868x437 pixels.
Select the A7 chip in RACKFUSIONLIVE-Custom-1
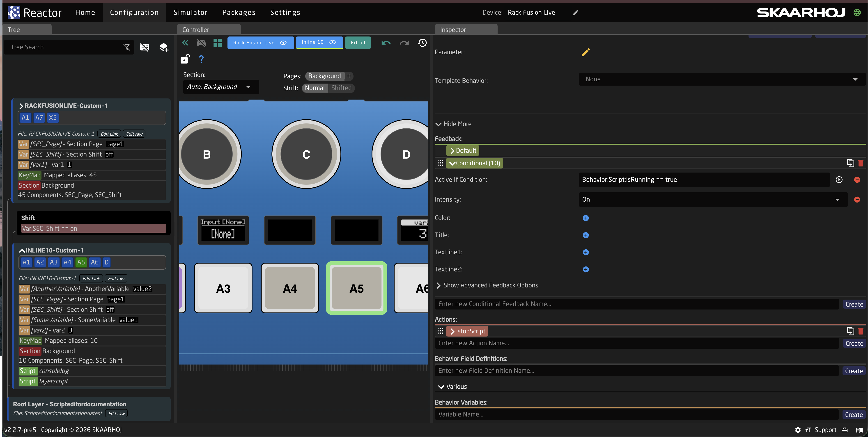[x=39, y=118]
